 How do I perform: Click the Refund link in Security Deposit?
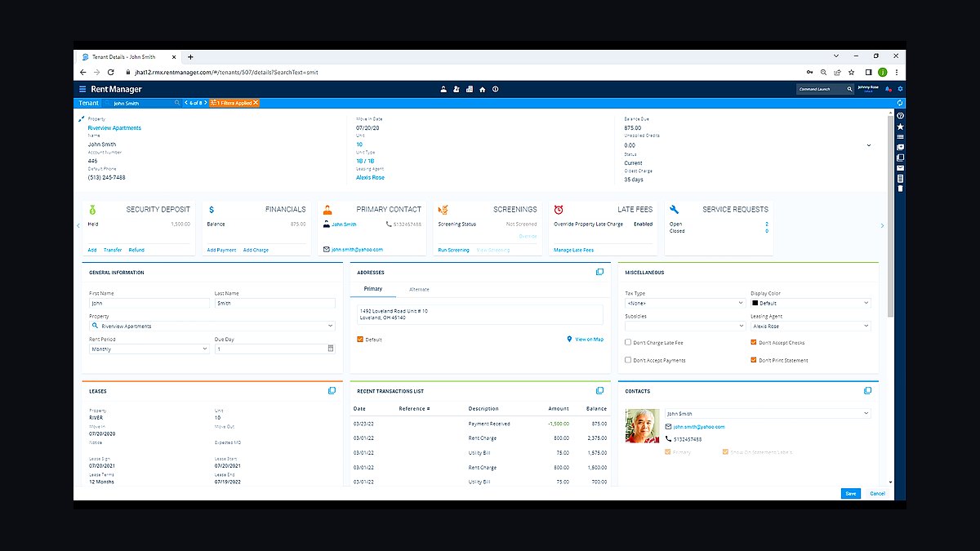[x=136, y=250]
